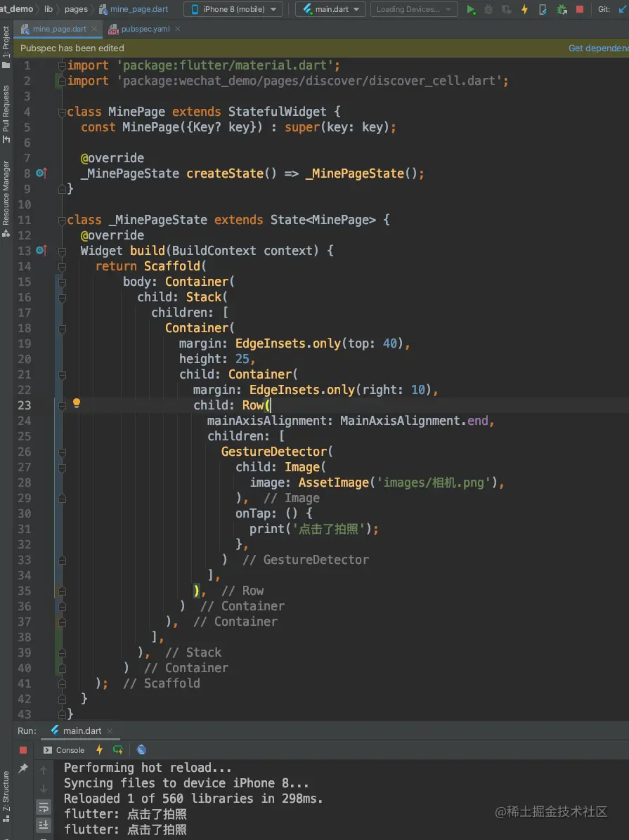
Task: Click 'Syncing files to device iPhone 8' line
Action: pyautogui.click(x=186, y=783)
